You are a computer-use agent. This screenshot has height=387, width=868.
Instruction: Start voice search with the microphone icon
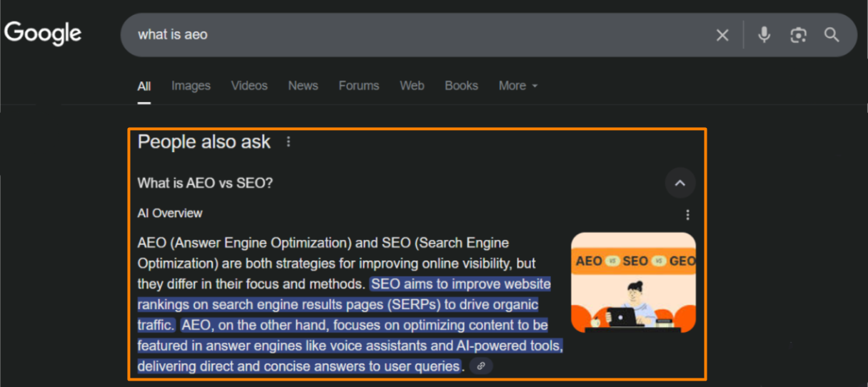pyautogui.click(x=764, y=34)
